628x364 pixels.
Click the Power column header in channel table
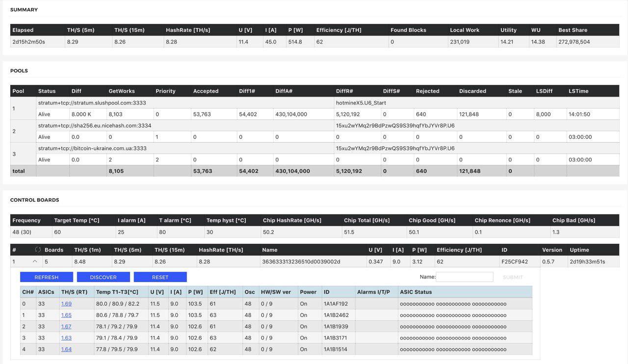point(308,292)
